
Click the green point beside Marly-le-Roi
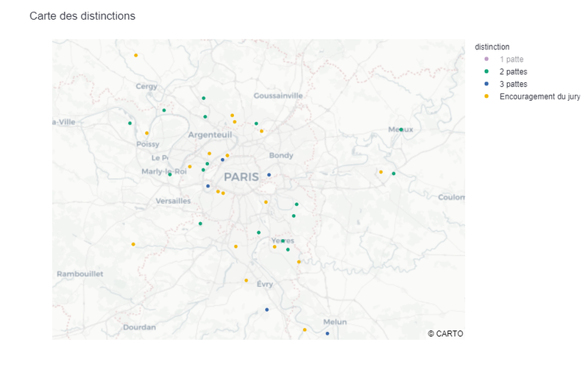[170, 174]
